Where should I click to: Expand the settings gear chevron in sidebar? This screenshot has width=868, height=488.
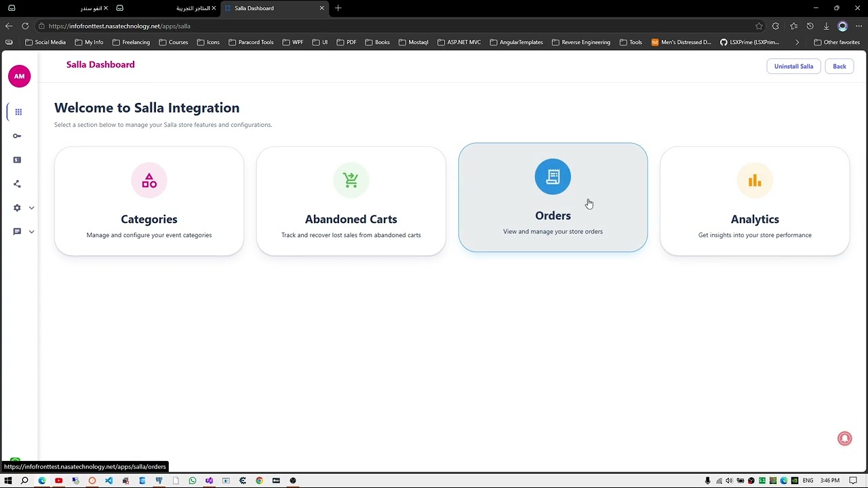[x=31, y=208]
